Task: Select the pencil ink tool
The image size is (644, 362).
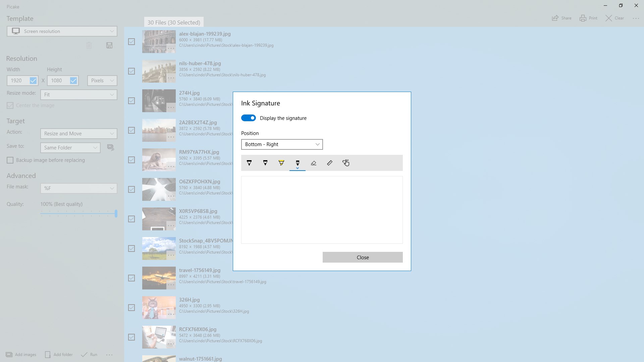Action: [265, 163]
